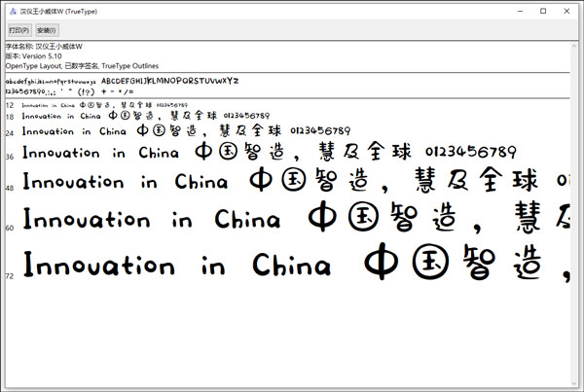Click the lowercase alphabet sample text
The width and height of the screenshot is (584, 392).
point(51,81)
